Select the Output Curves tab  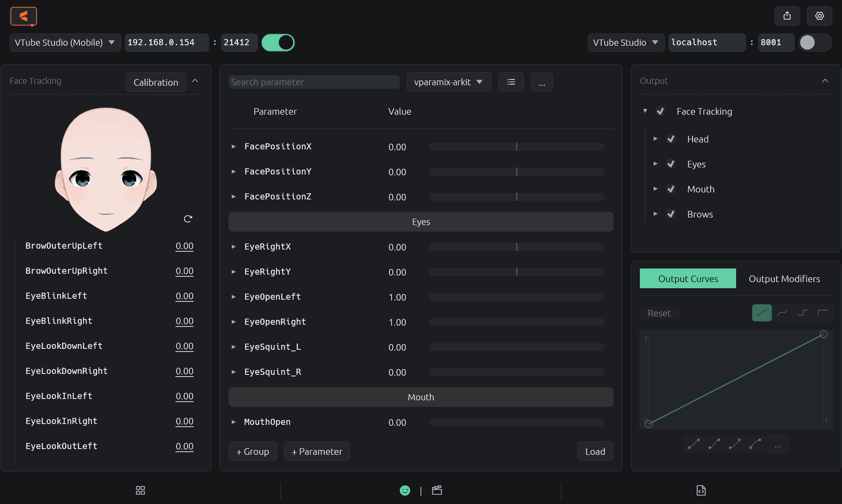688,279
